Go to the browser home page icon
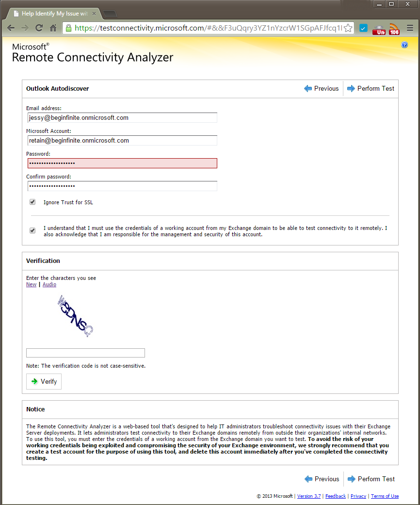The height and width of the screenshot is (505, 420). point(54,28)
